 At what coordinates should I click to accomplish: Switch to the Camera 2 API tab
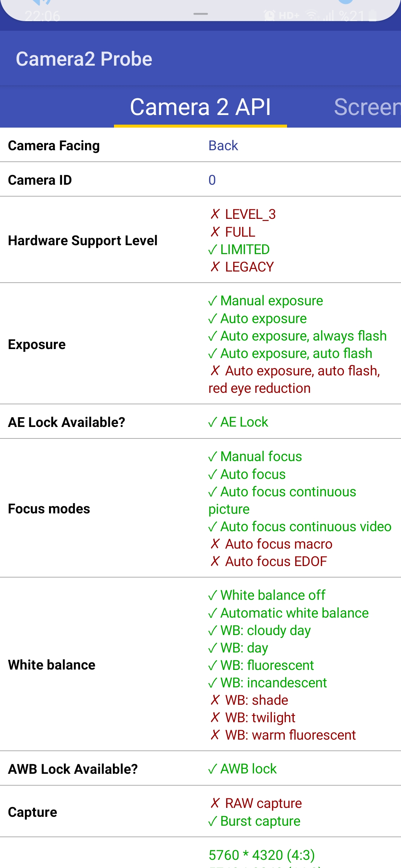click(x=200, y=107)
